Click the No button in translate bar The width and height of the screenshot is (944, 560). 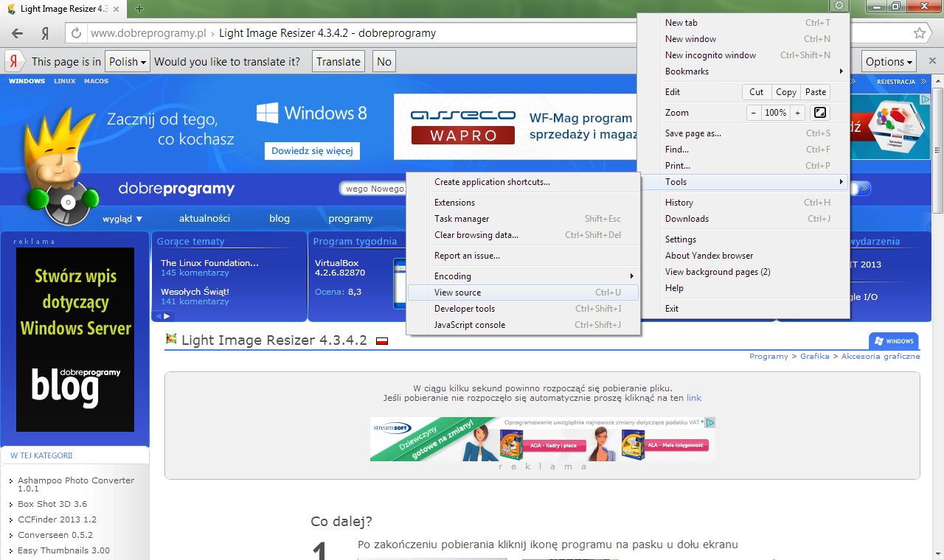click(x=384, y=62)
